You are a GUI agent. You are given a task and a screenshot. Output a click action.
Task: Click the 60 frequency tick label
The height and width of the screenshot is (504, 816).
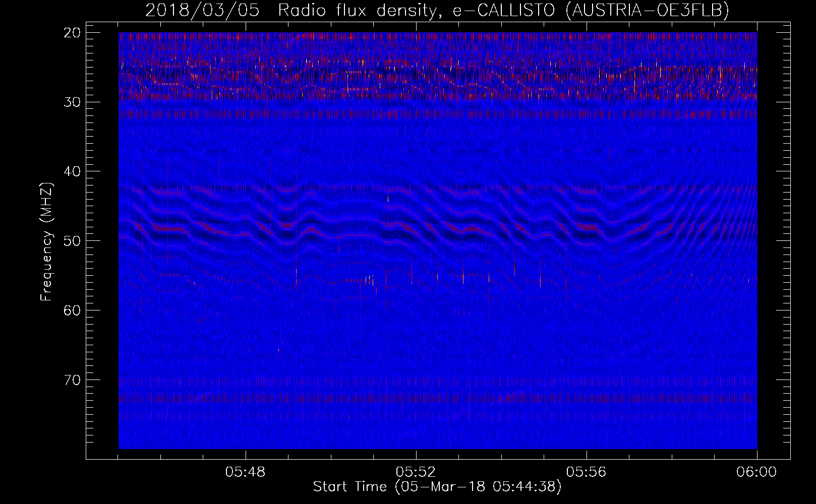(73, 310)
